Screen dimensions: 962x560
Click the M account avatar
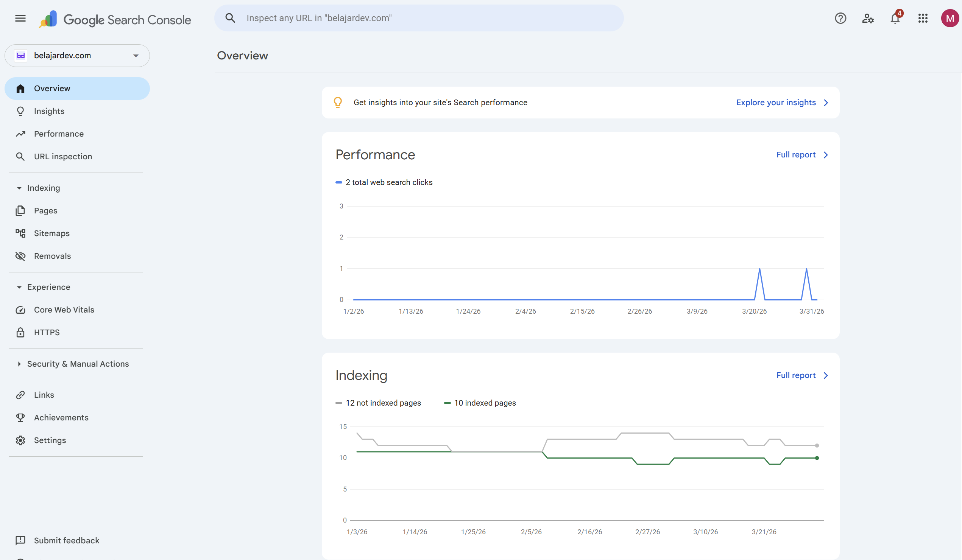tap(950, 18)
